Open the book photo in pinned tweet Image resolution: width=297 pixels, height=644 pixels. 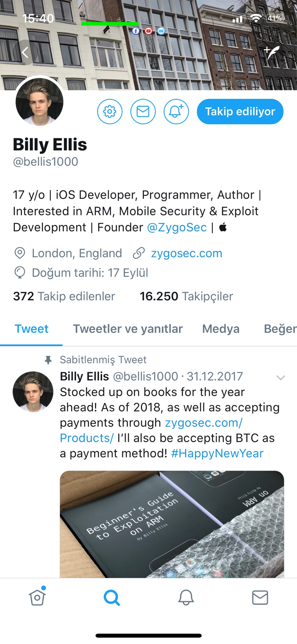172,524
